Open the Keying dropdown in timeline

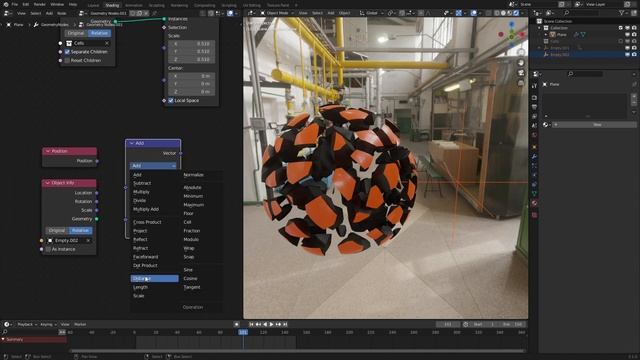point(48,324)
